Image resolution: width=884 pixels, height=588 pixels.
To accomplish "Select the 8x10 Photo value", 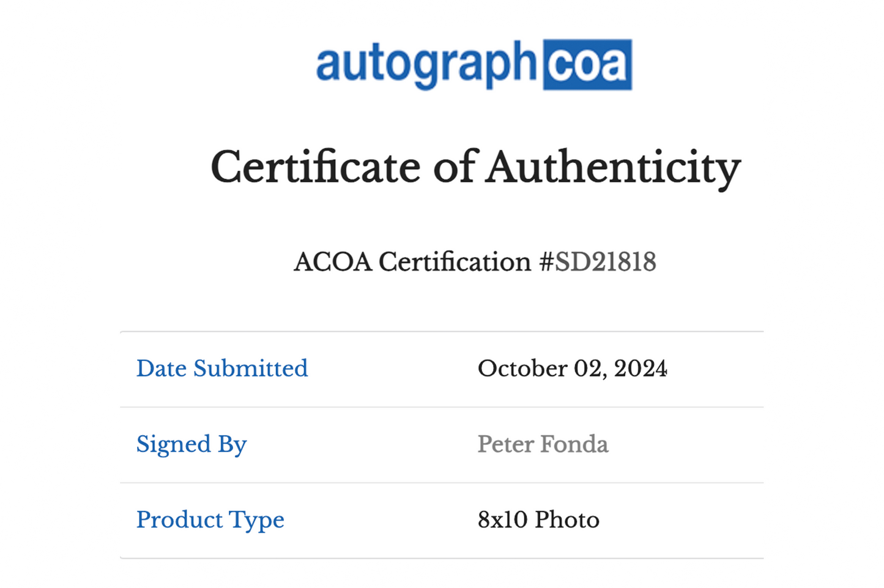I will pyautogui.click(x=538, y=519).
